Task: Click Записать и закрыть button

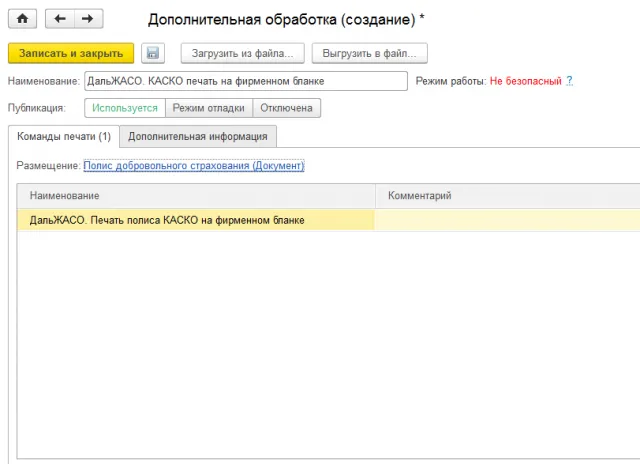Action: point(71,53)
